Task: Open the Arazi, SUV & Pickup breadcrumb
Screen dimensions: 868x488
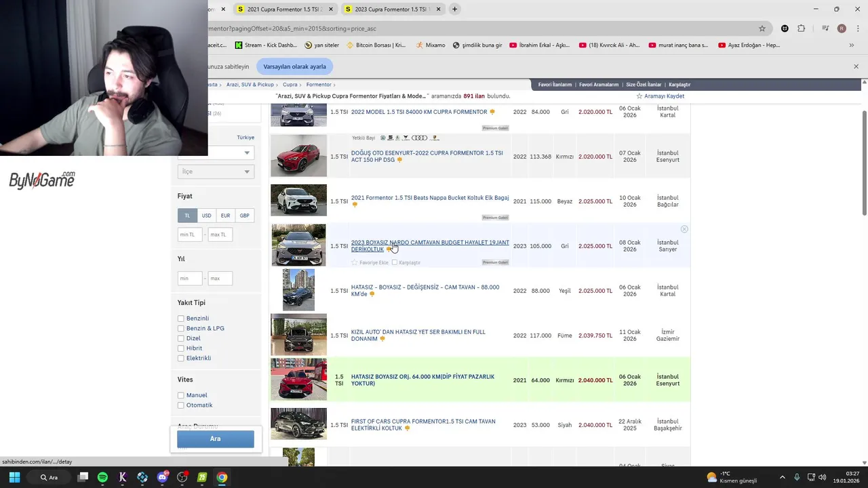Action: (250, 85)
